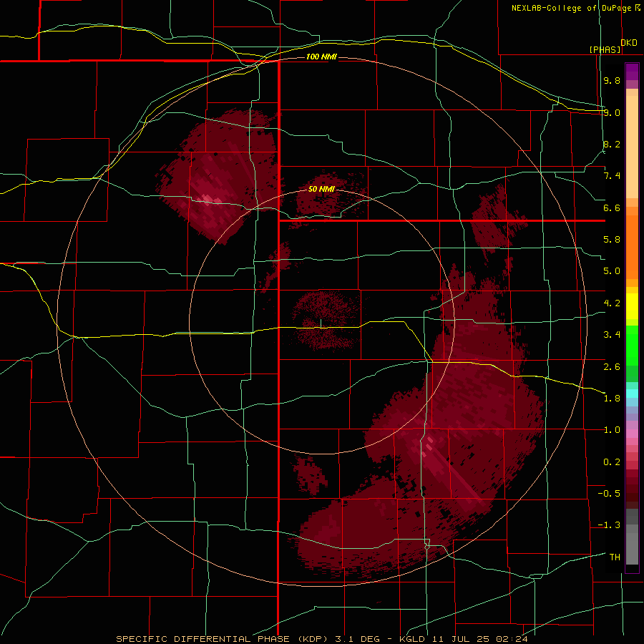This screenshot has height=644, width=644.
Task: Click the NEXLAB-College of DuPage label
Action: pyautogui.click(x=575, y=8)
